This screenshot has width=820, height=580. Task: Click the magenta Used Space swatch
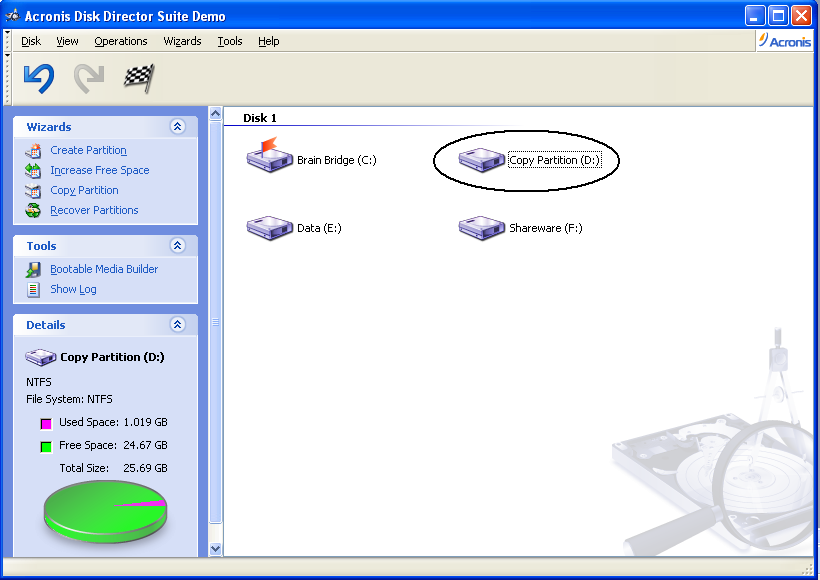tap(46, 424)
